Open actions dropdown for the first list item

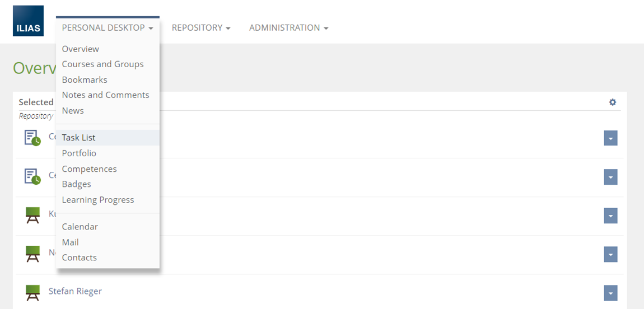pos(610,138)
